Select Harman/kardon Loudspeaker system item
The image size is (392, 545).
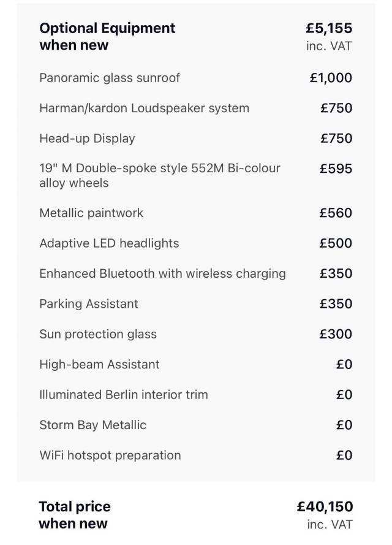[x=144, y=108]
